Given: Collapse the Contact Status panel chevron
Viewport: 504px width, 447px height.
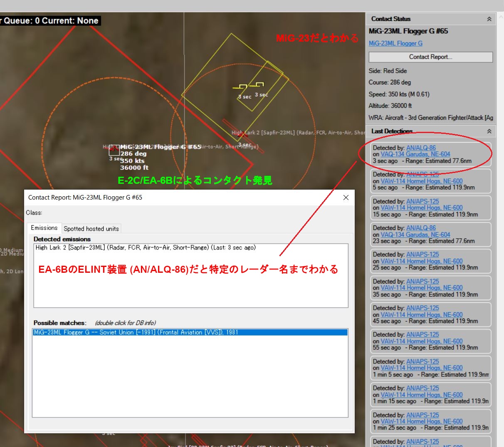Looking at the screenshot, I should pos(489,19).
